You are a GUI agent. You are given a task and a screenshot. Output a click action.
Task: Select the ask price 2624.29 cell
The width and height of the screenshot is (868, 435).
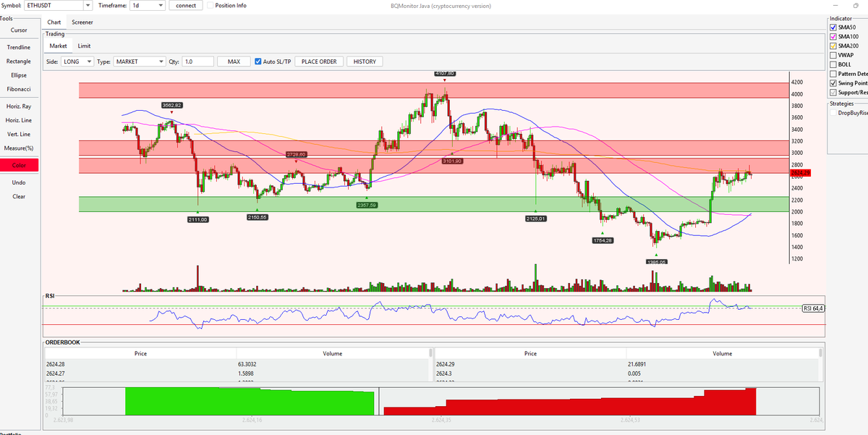(530, 364)
